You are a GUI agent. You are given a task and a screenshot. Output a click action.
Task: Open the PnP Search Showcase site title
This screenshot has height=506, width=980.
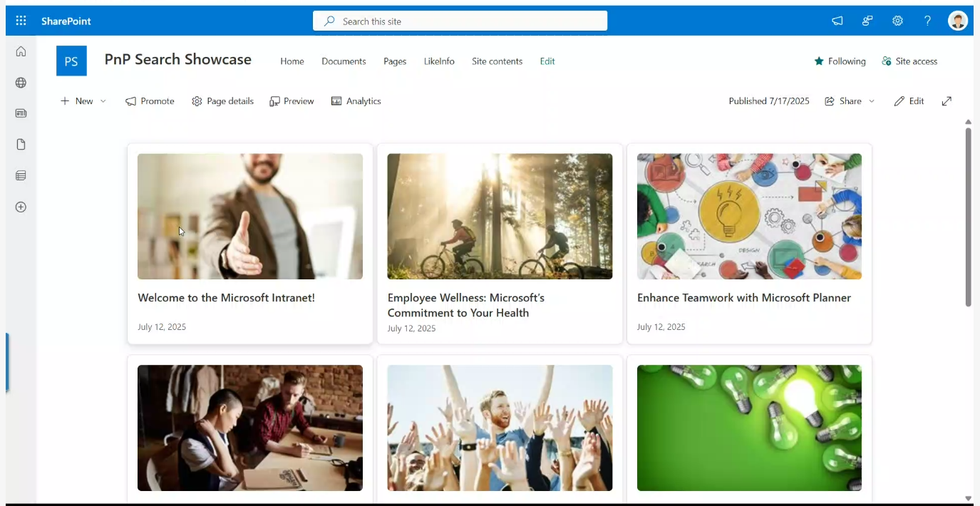coord(178,60)
